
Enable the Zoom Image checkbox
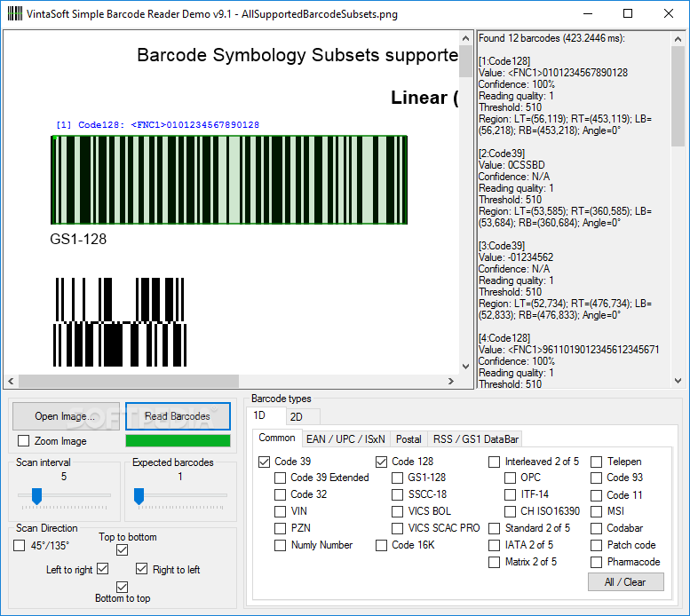23,440
